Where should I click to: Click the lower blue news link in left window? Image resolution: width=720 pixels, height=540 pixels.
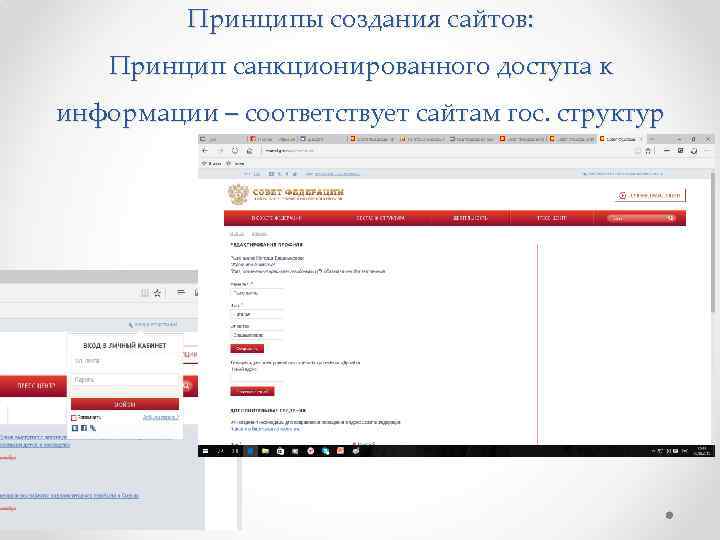tap(69, 495)
